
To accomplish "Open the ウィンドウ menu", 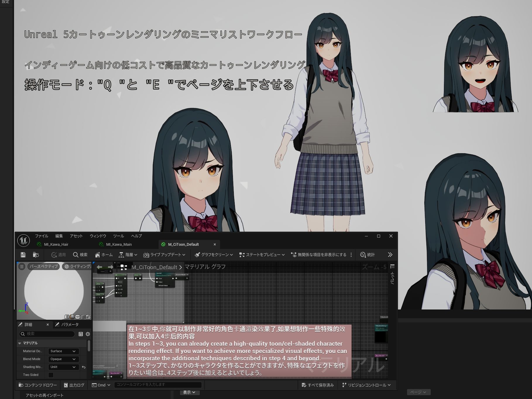I will pyautogui.click(x=98, y=236).
